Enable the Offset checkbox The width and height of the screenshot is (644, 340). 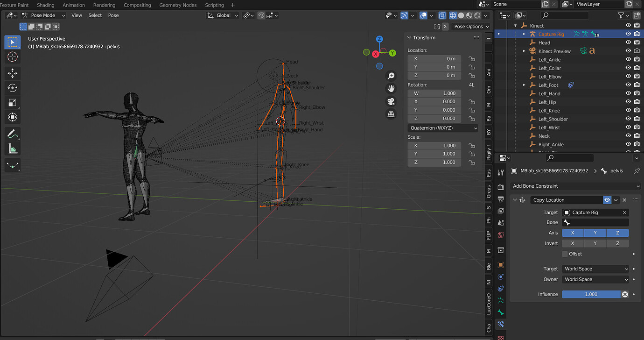[565, 254]
